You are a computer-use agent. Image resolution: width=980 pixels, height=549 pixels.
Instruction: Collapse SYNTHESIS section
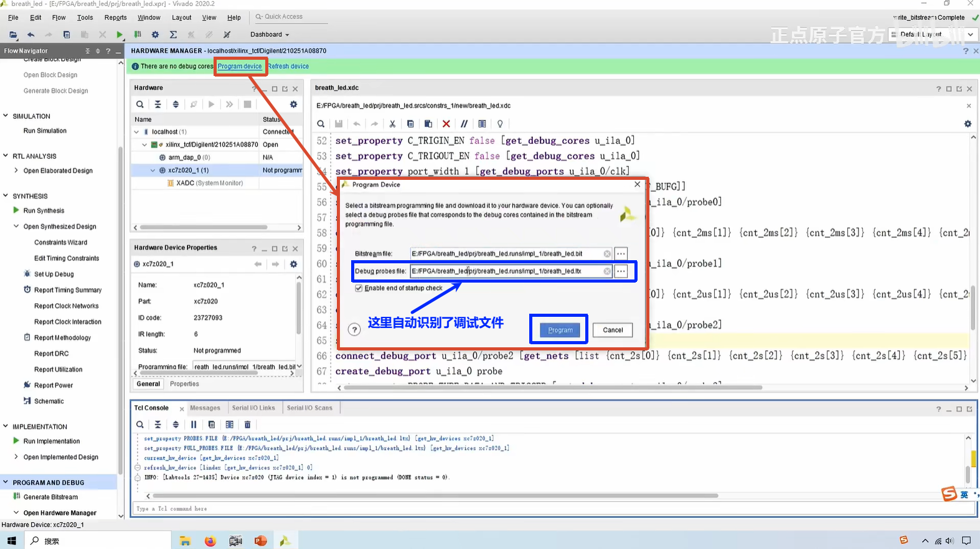(x=6, y=195)
